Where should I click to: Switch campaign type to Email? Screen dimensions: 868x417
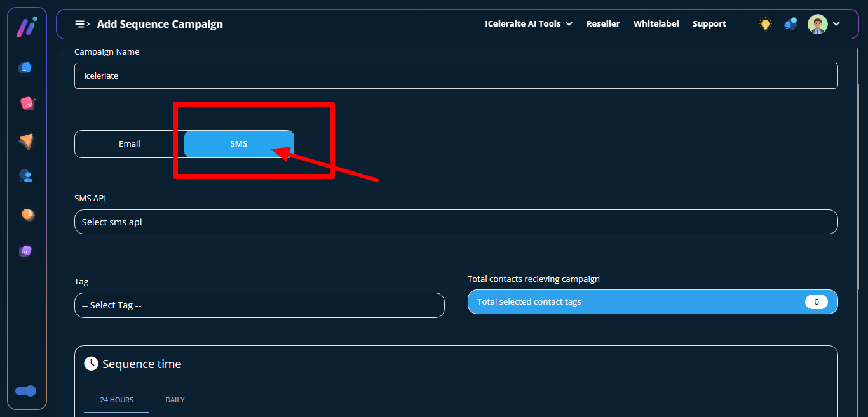(x=130, y=144)
